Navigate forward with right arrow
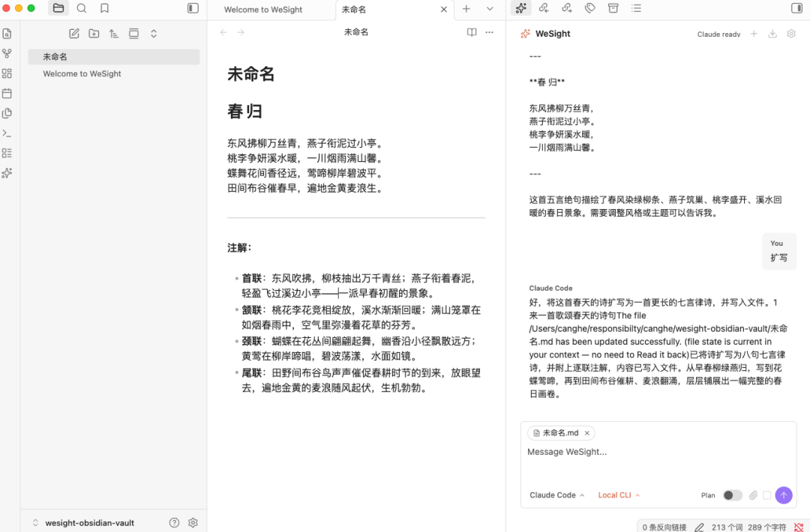The image size is (810, 532). click(241, 32)
